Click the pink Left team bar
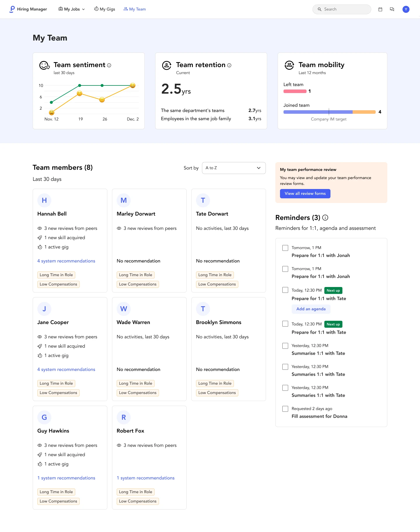This screenshot has width=420, height=532. pyautogui.click(x=295, y=91)
